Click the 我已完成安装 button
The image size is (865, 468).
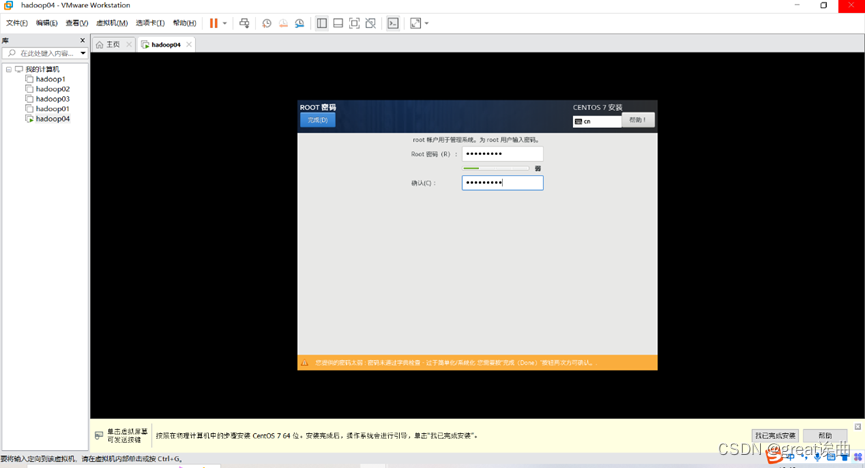(x=775, y=435)
